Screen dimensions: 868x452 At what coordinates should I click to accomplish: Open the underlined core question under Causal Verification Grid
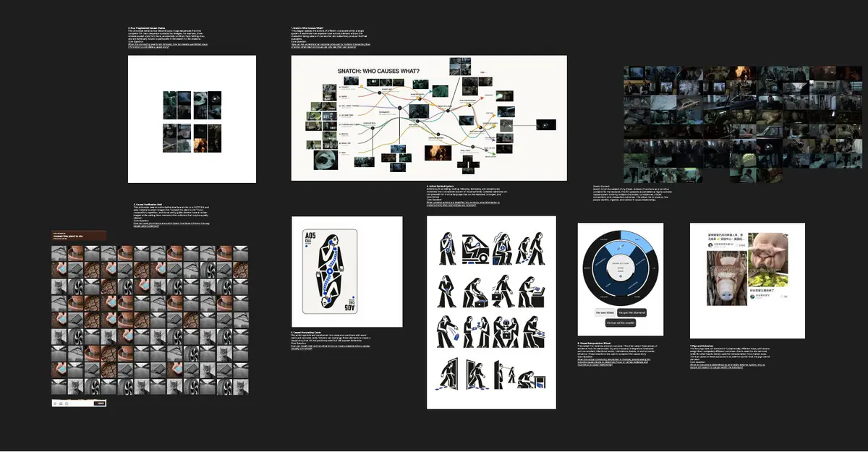[171, 225]
